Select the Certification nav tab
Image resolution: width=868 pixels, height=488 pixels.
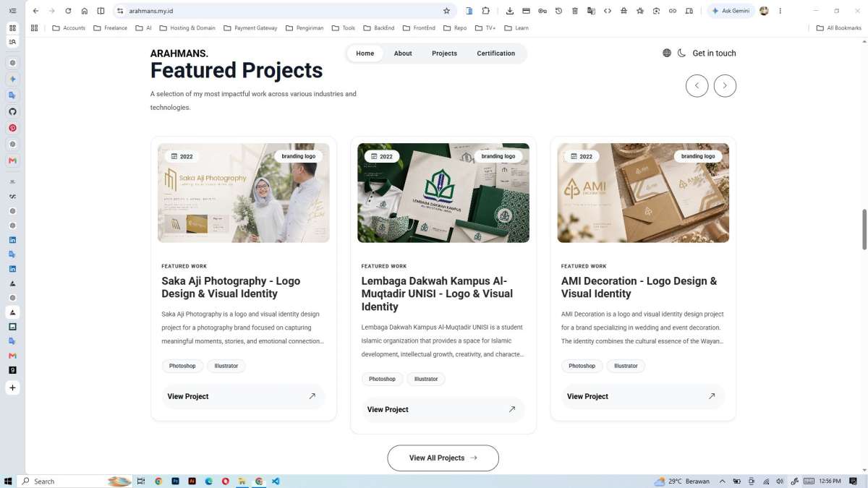(496, 53)
